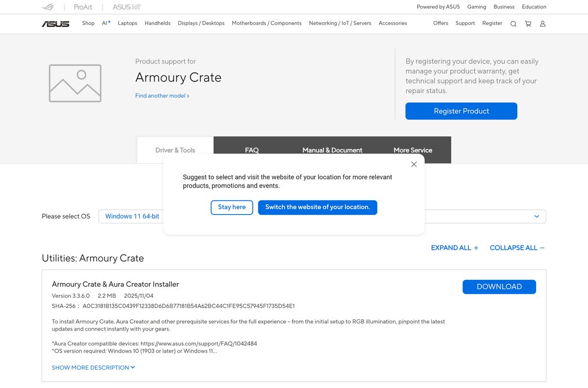Click the product image placeholder
Image resolution: width=588 pixels, height=388 pixels.
point(75,83)
